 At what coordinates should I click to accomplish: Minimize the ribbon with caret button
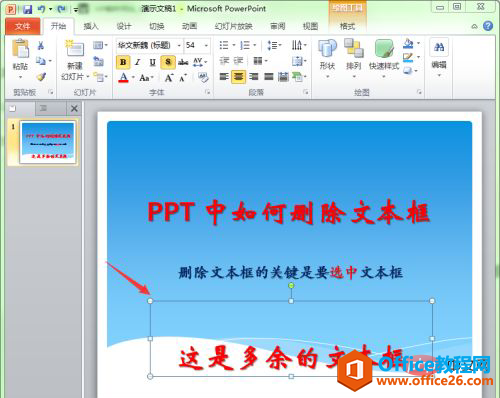(x=474, y=26)
